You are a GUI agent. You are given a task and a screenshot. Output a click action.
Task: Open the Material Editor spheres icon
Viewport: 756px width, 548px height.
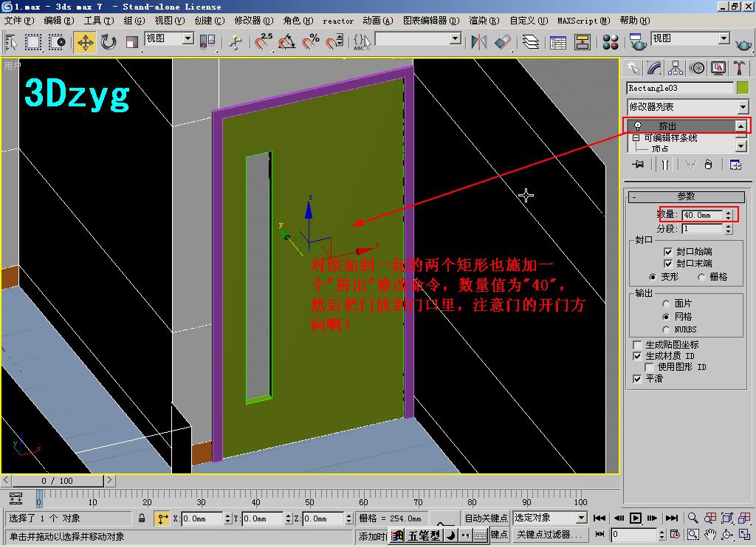611,42
